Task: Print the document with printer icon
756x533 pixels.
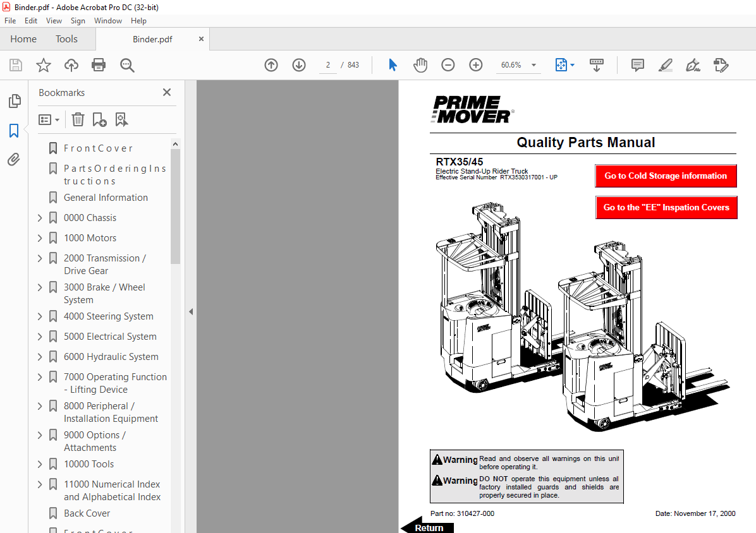Action: pyautogui.click(x=99, y=65)
